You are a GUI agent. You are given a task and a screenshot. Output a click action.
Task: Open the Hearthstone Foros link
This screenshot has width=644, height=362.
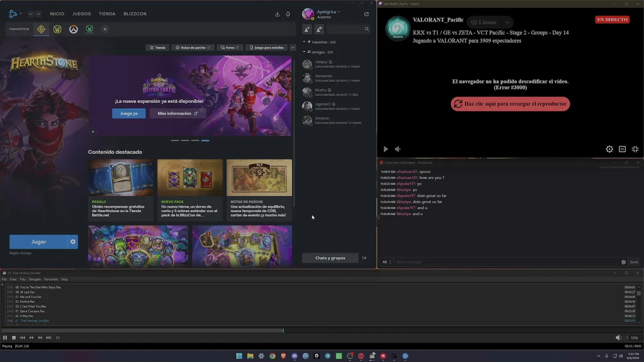point(230,48)
